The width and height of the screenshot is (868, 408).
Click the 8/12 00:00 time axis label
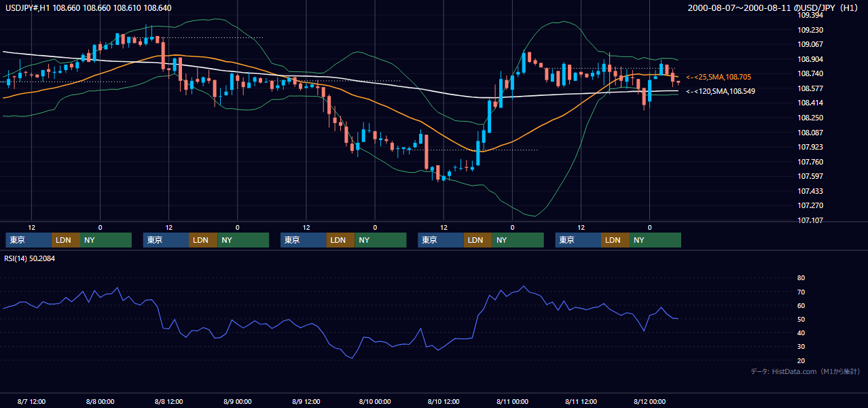(649, 401)
